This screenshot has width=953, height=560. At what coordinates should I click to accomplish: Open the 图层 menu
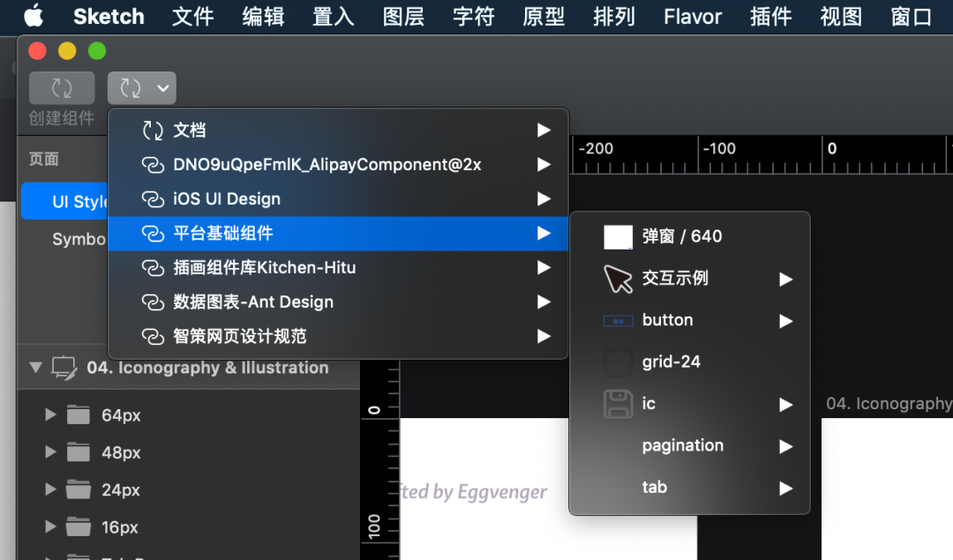pos(403,17)
